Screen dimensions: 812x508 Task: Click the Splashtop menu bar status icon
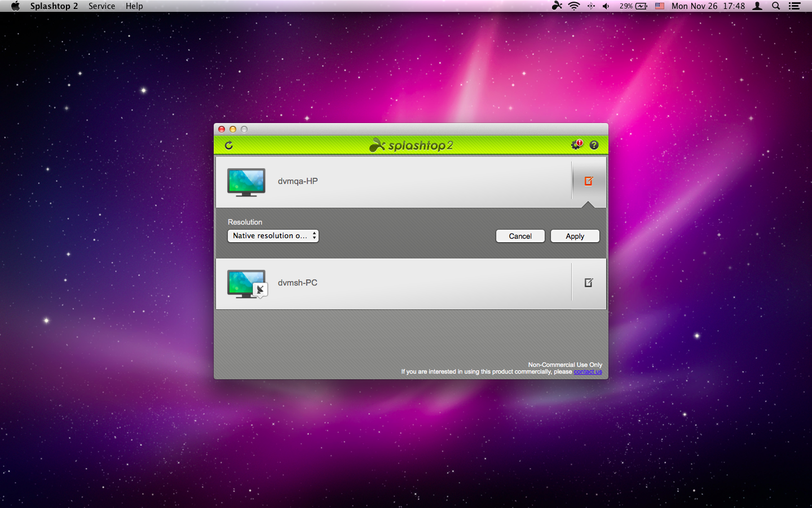557,6
